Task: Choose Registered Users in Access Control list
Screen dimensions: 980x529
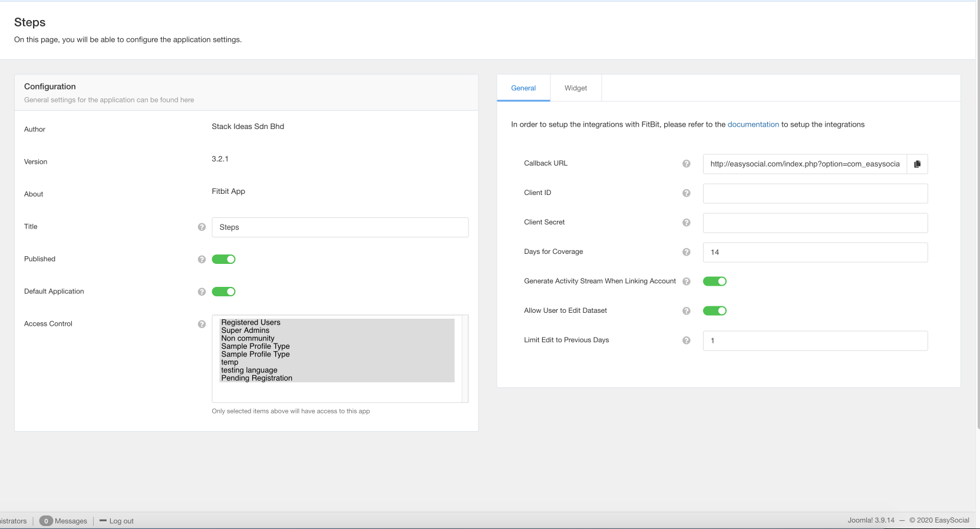Action: pos(250,322)
